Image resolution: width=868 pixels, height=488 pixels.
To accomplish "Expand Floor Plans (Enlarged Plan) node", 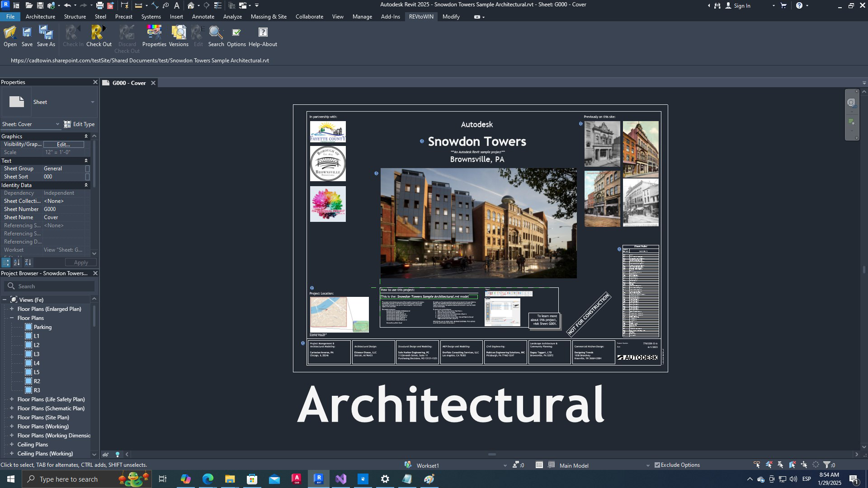I will [x=12, y=309].
